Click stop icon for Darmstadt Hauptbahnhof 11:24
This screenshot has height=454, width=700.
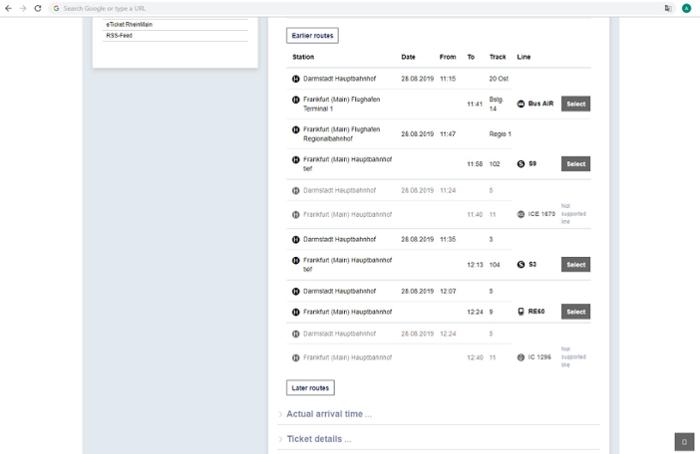(x=296, y=191)
